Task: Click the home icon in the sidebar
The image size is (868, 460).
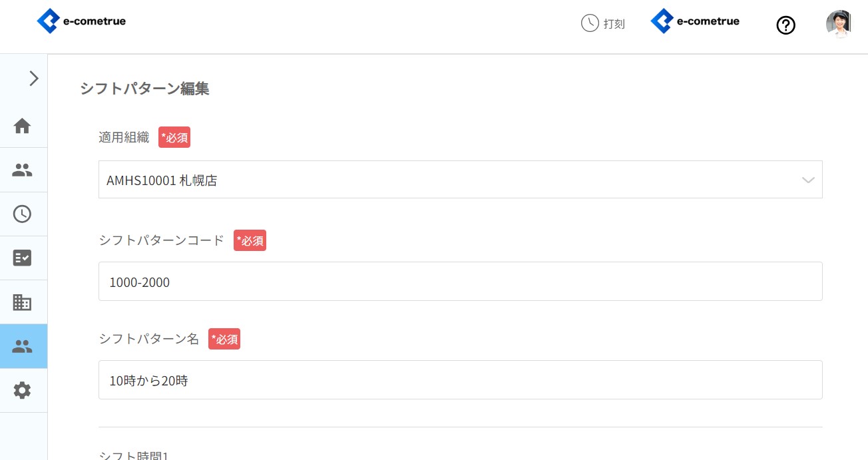Action: coord(23,126)
